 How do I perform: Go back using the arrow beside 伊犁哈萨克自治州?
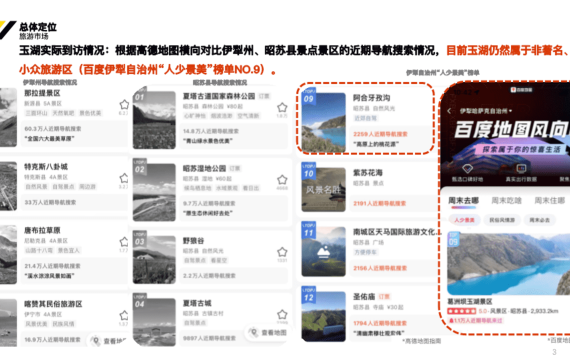tap(449, 111)
